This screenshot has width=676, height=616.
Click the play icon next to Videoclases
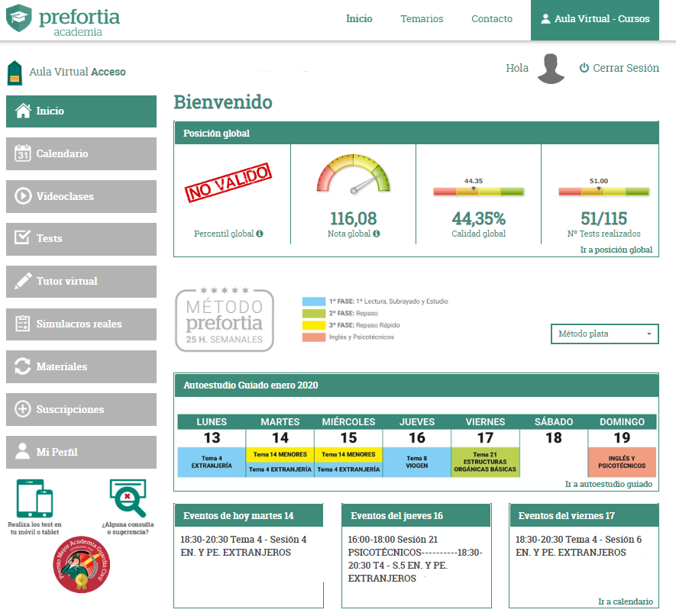(x=23, y=196)
